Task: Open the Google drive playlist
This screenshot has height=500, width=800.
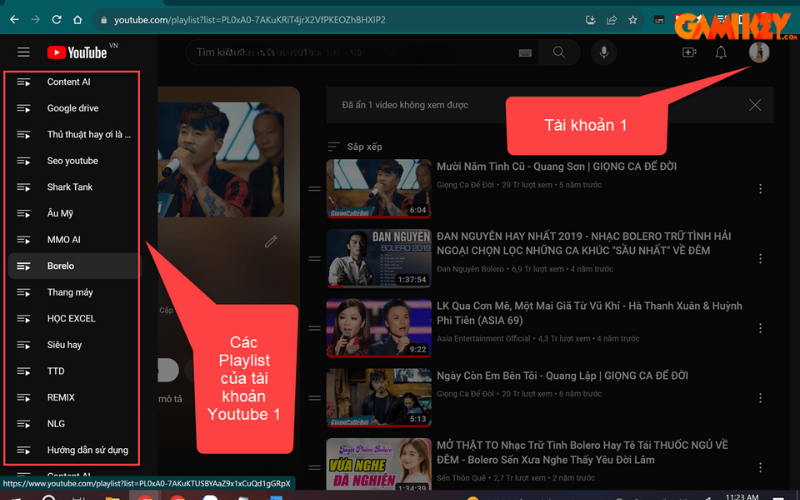Action: point(72,108)
